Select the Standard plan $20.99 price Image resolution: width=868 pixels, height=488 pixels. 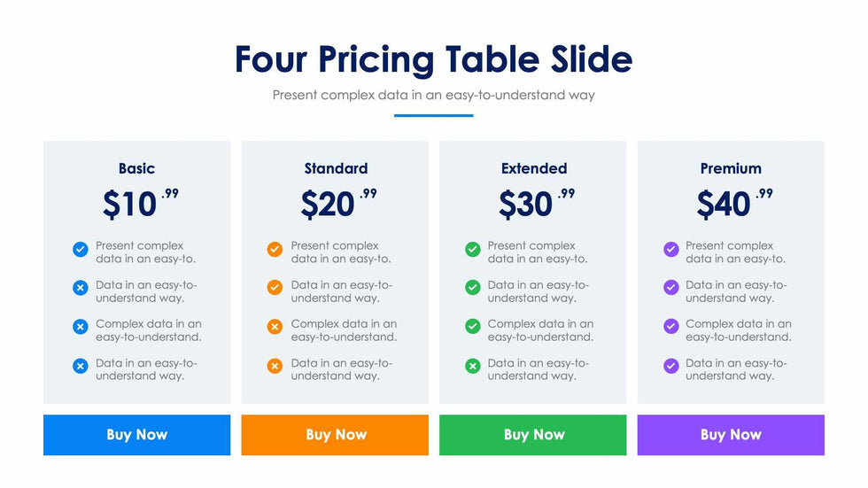click(x=337, y=204)
